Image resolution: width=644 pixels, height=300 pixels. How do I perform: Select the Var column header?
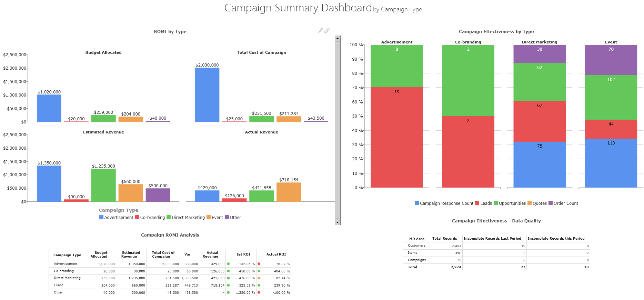(x=190, y=254)
